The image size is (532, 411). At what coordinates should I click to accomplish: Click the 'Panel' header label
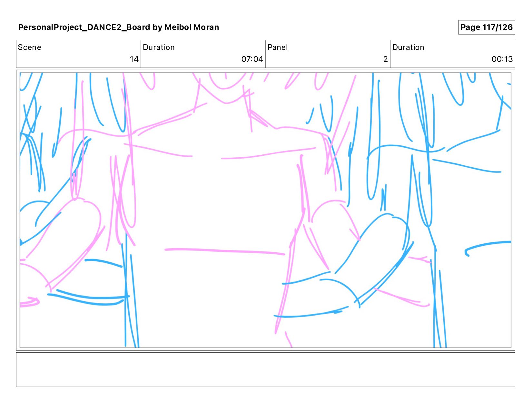(x=278, y=47)
